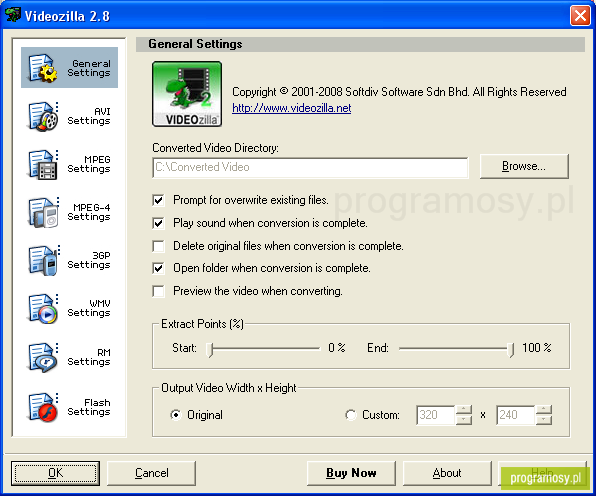Open the About dialog button
596x496 pixels.
pos(447,473)
